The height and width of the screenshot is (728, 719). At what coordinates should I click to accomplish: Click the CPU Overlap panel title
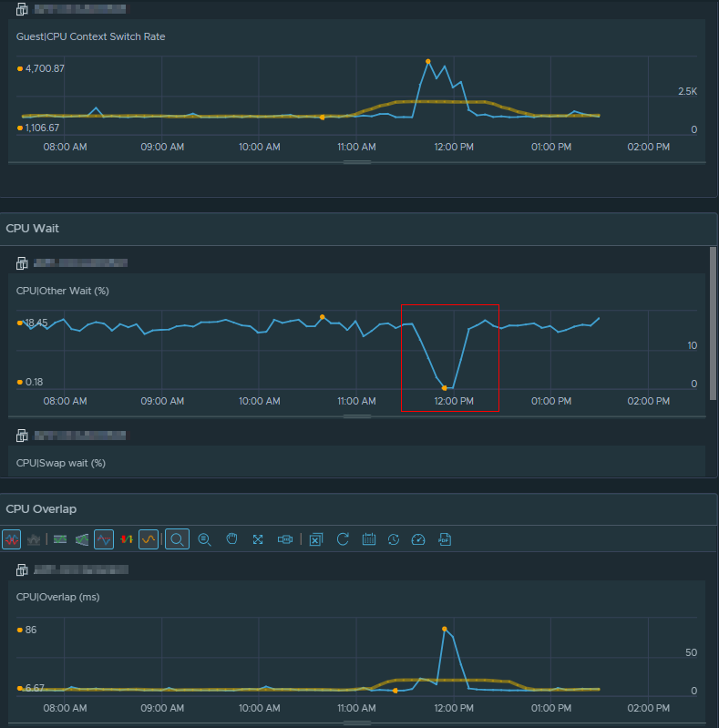pyautogui.click(x=41, y=508)
